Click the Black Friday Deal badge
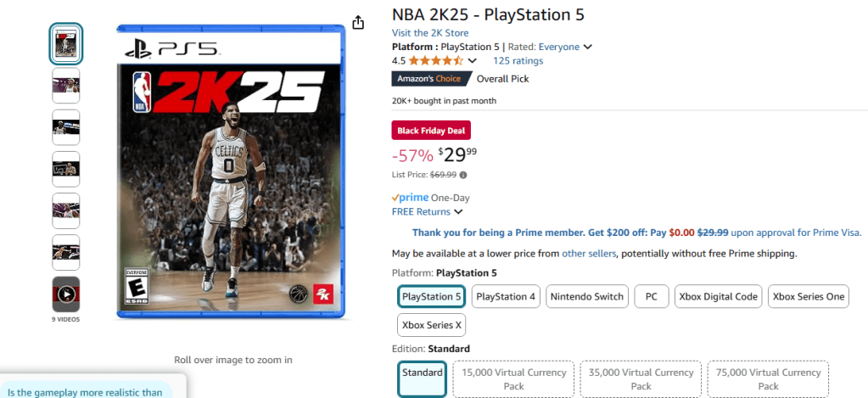This screenshot has width=868, height=398. pyautogui.click(x=431, y=131)
